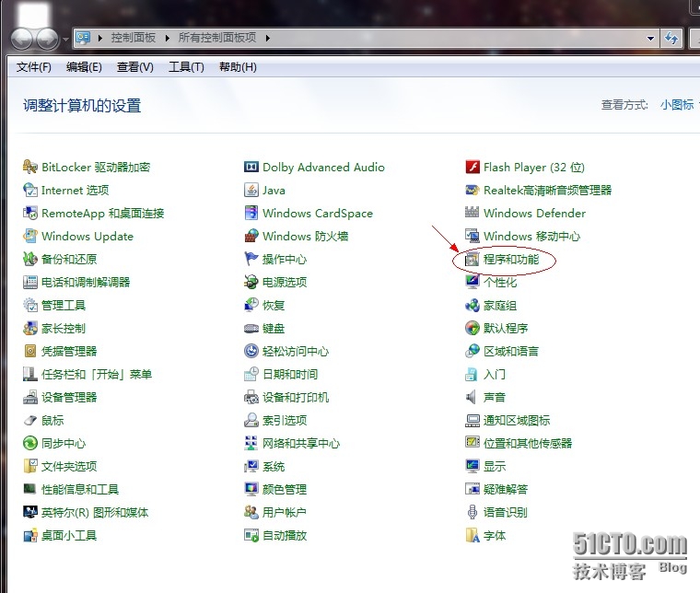The height and width of the screenshot is (593, 700).
Task: Open the 帮助(H) menu
Action: point(238,67)
